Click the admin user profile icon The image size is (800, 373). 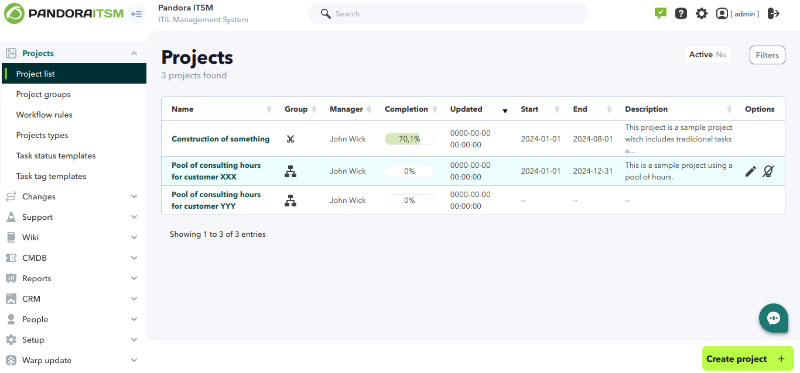(721, 14)
